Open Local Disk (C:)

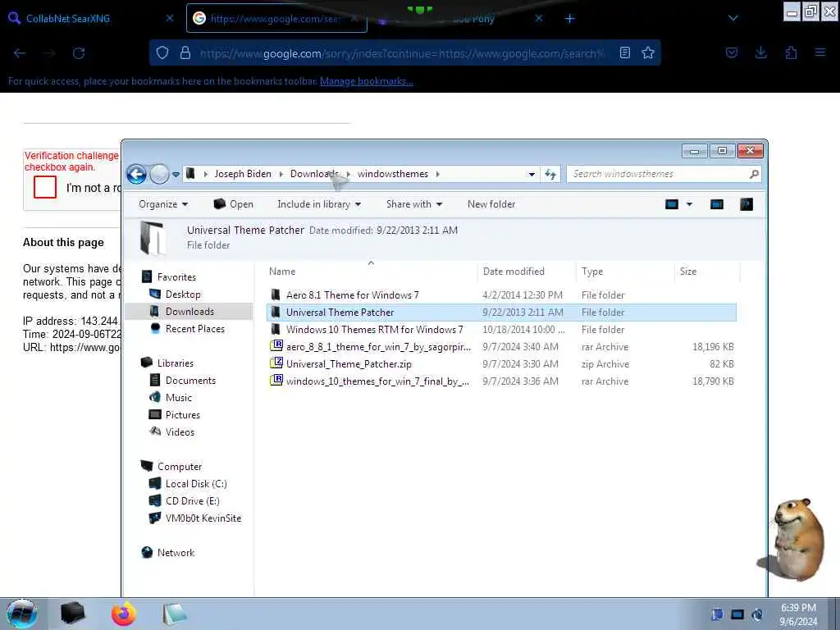pos(196,484)
